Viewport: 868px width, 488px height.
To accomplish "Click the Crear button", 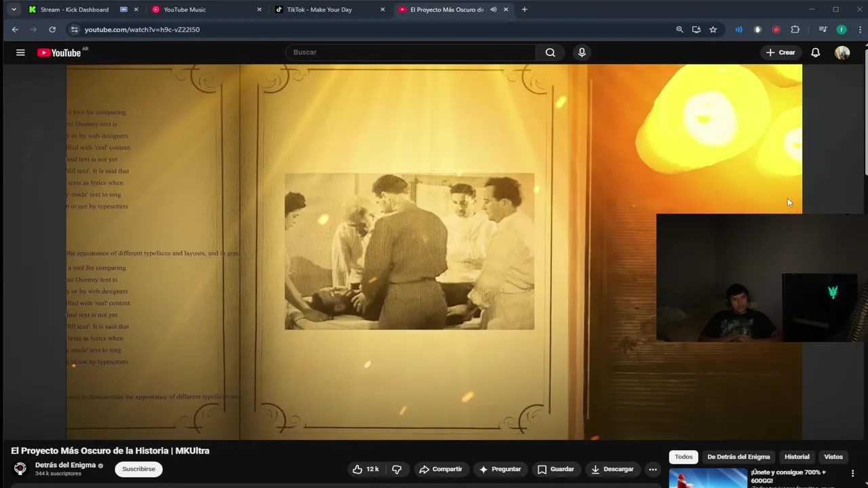I will [781, 52].
